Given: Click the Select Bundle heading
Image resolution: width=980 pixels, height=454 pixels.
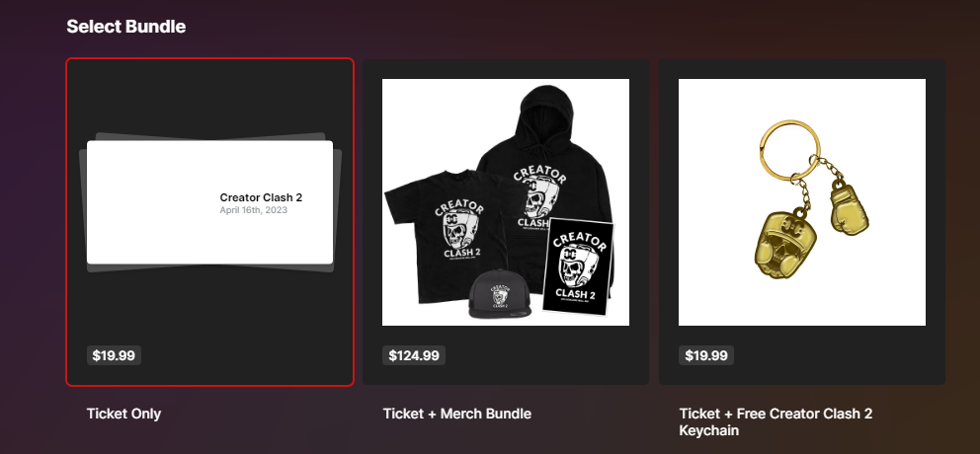Looking at the screenshot, I should (x=125, y=27).
